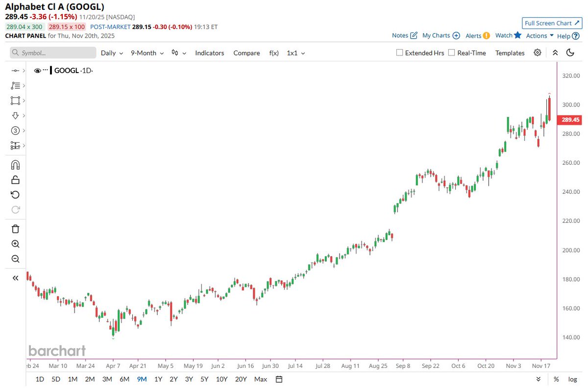Select the 2M range

(90, 379)
